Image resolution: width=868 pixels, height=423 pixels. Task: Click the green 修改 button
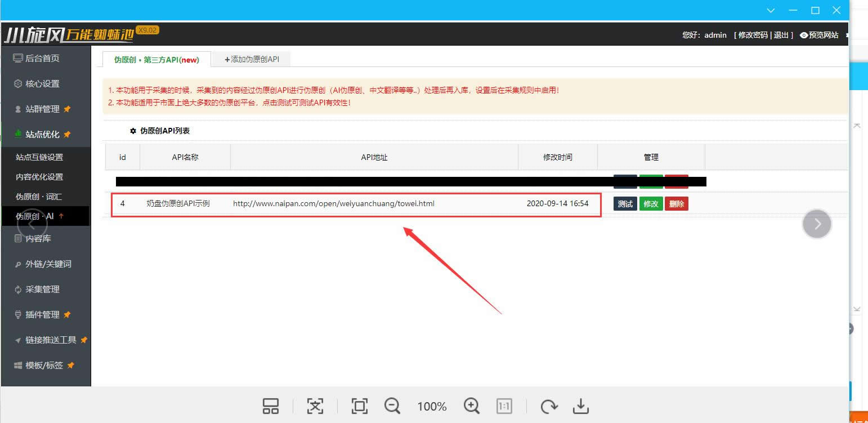[651, 204]
